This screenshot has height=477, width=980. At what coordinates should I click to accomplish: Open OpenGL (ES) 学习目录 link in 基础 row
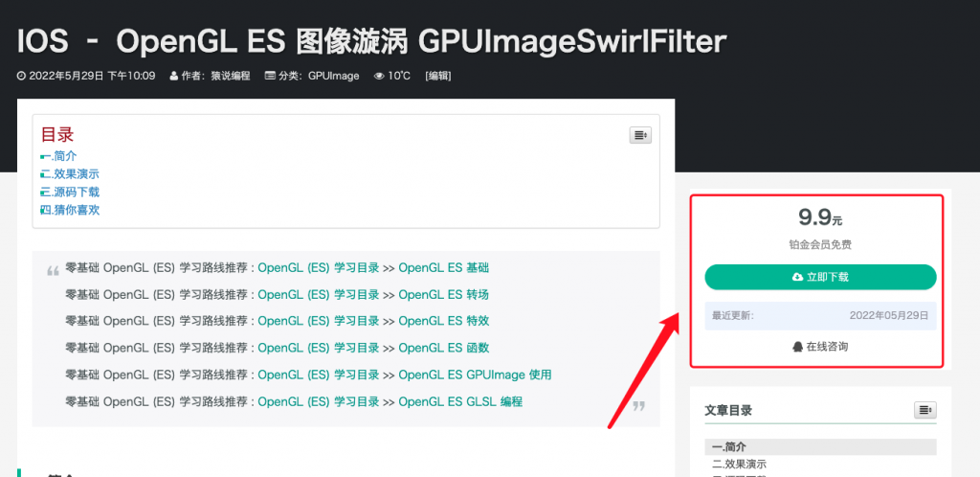click(319, 268)
